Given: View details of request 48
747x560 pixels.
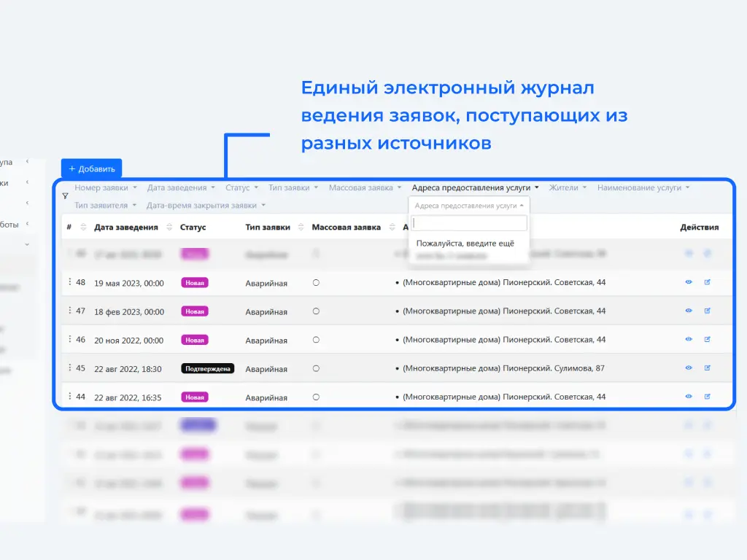Looking at the screenshot, I should (688, 282).
